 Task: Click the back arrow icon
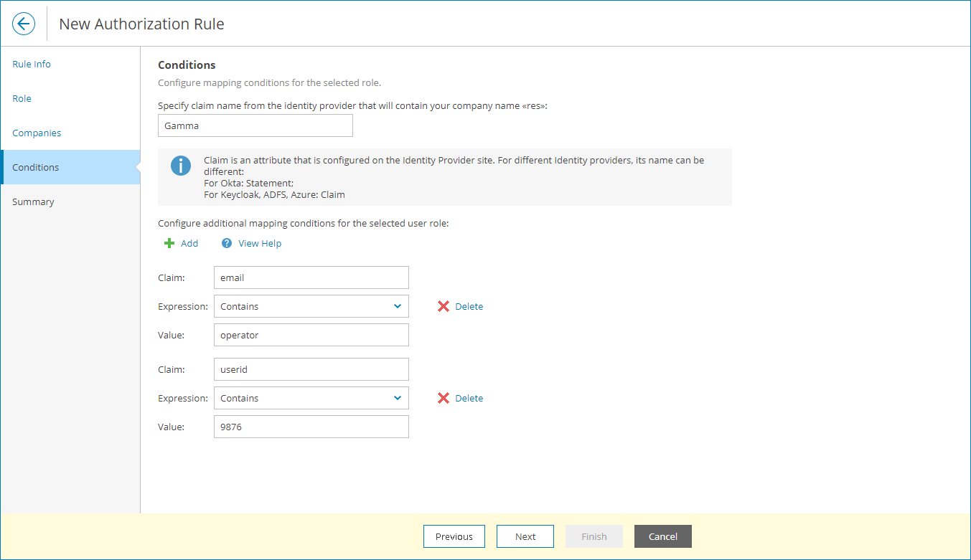pyautogui.click(x=24, y=24)
